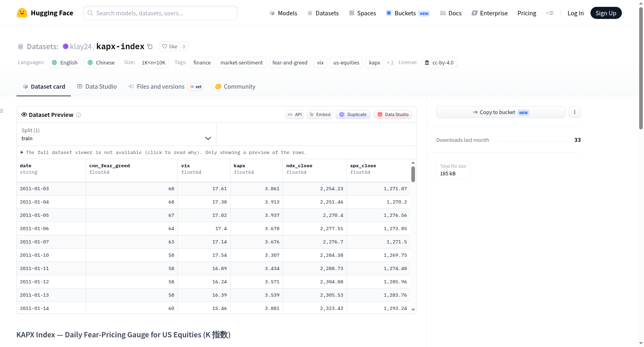Copy dataset name with the copy icon
The width and height of the screenshot is (644, 347).
click(150, 46)
